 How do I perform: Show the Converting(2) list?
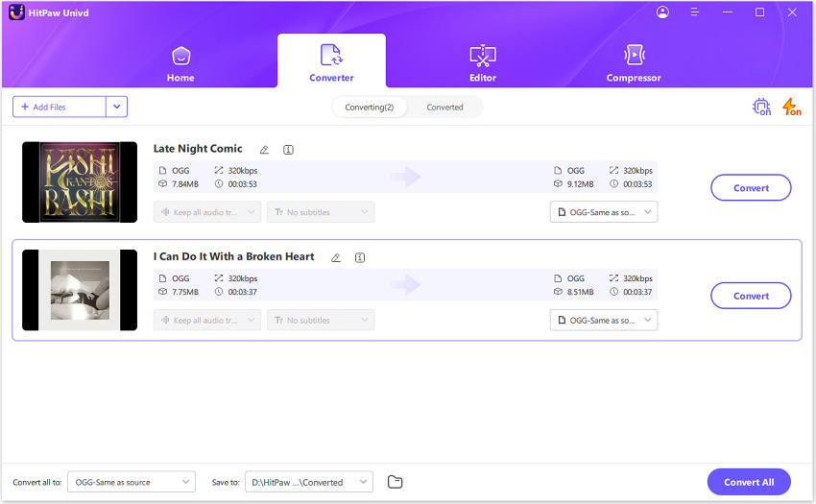370,108
